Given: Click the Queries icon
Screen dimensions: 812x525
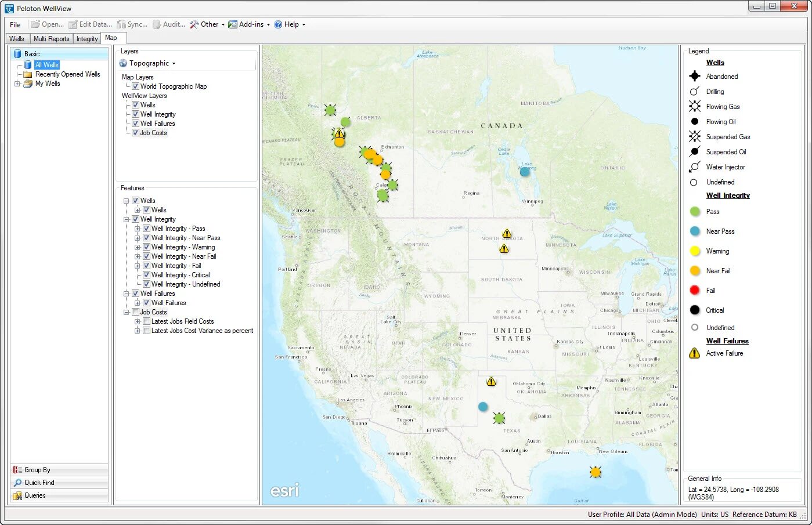Looking at the screenshot, I should [x=17, y=495].
